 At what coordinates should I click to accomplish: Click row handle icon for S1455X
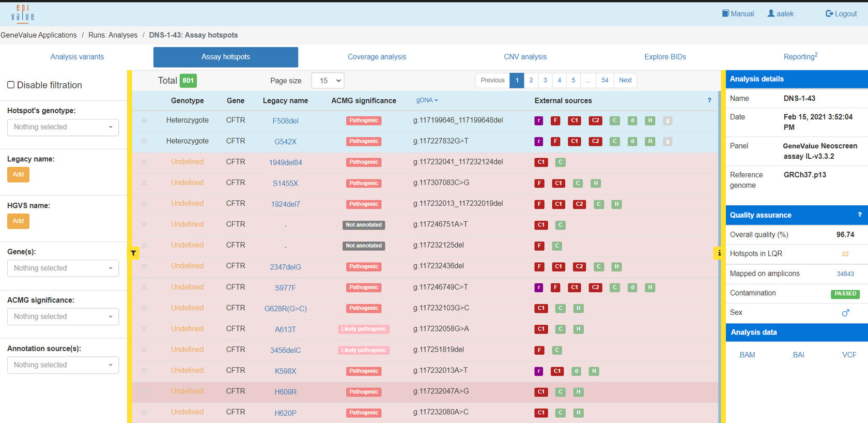144,183
